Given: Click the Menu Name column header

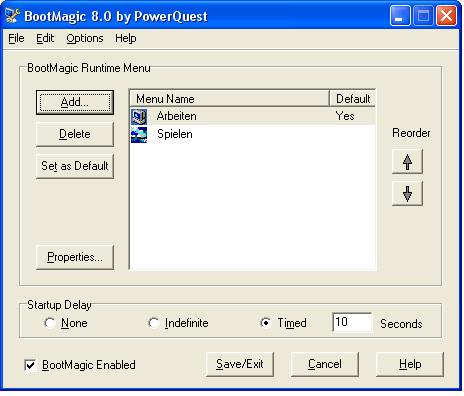Looking at the screenshot, I should (229, 99).
